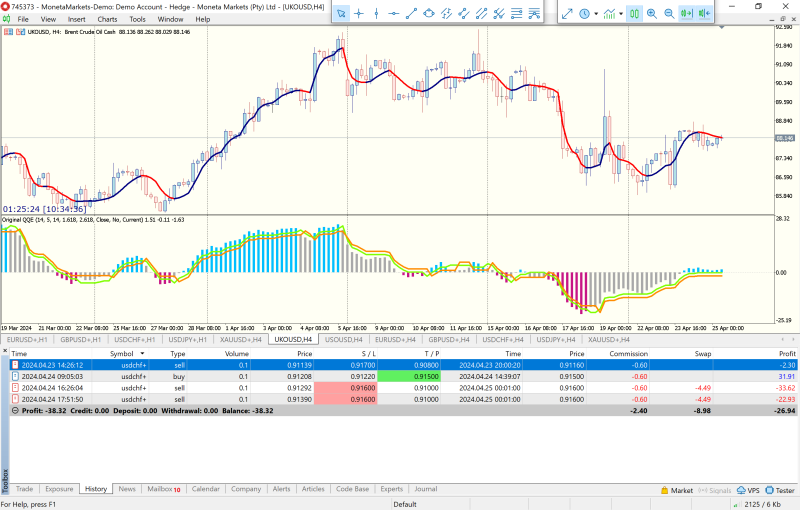The height and width of the screenshot is (510, 800).
Task: Select the cursor arrow tool
Action: pos(341,13)
